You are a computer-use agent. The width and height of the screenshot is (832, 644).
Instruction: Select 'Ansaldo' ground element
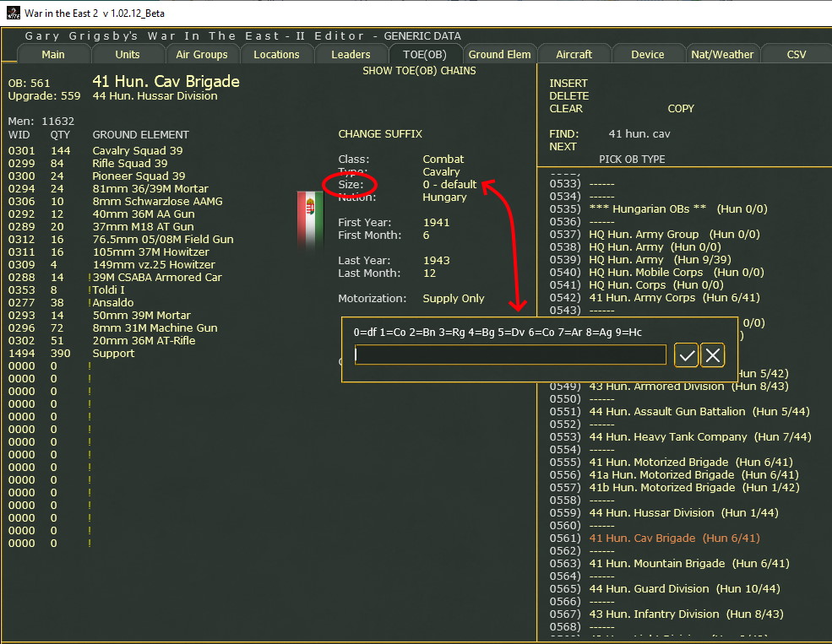[x=113, y=303]
